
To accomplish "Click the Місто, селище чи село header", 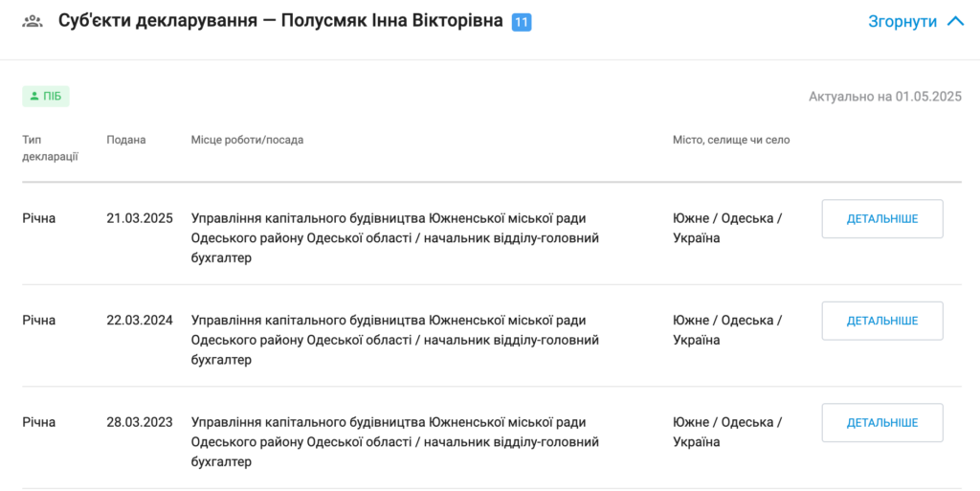I will 731,140.
